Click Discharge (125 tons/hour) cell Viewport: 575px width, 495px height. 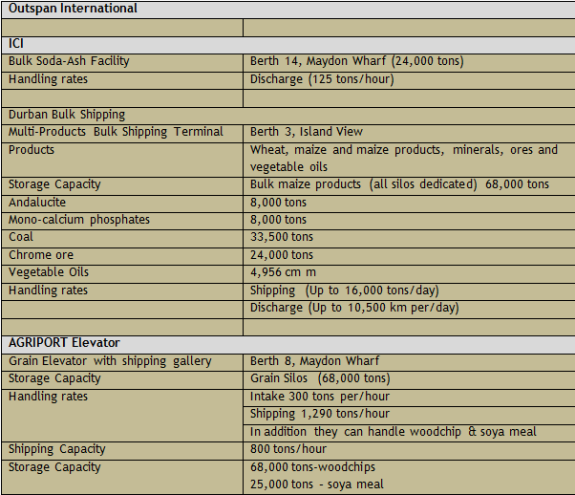click(x=409, y=80)
